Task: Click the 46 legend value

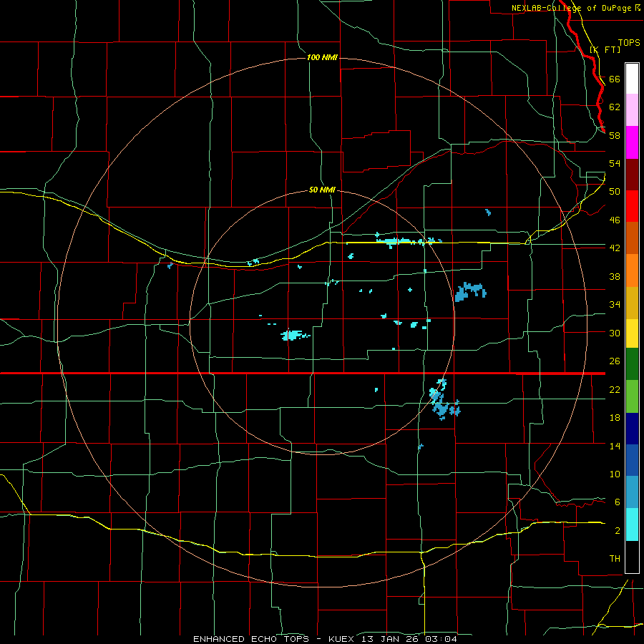Action: point(615,220)
